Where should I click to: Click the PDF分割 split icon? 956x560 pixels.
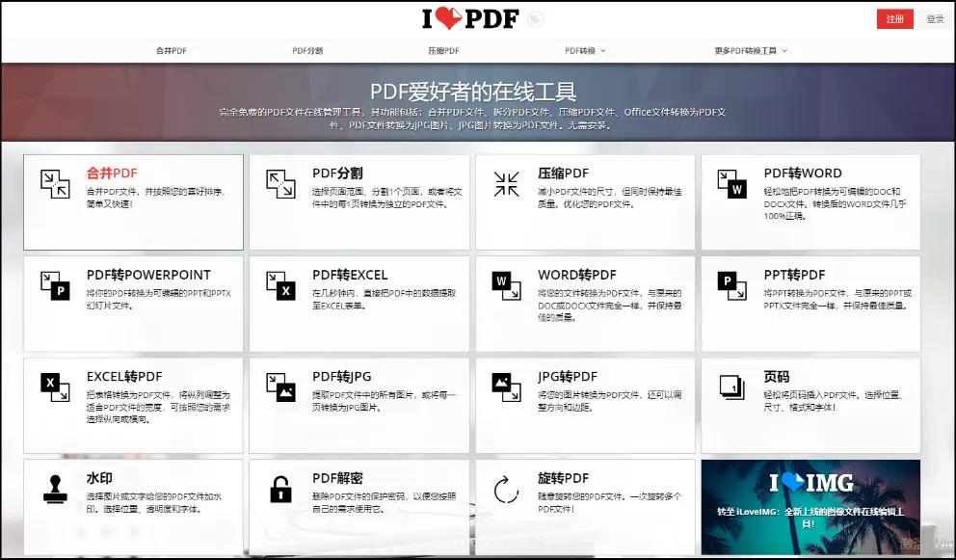(x=280, y=184)
